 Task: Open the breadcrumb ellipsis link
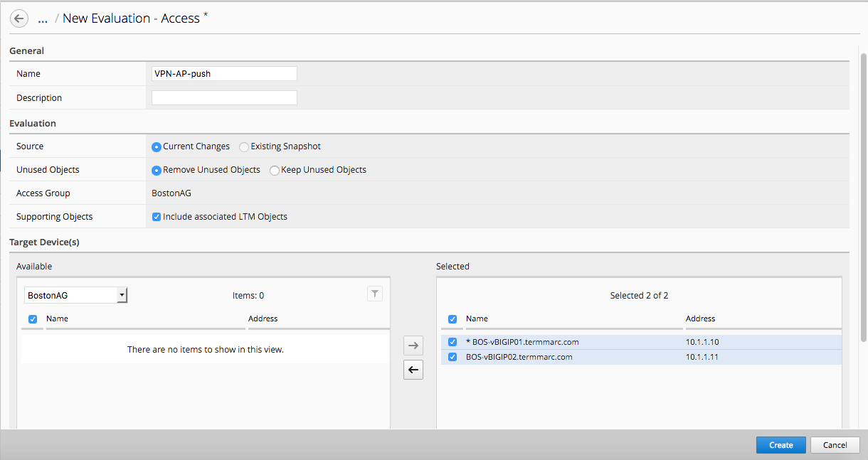pos(42,19)
